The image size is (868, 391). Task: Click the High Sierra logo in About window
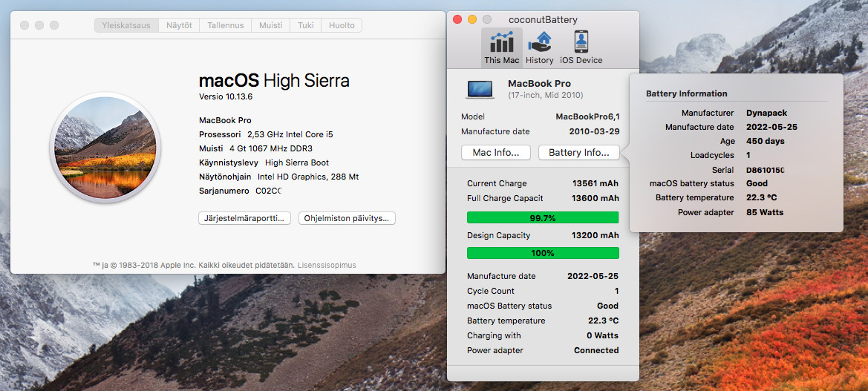tap(105, 149)
